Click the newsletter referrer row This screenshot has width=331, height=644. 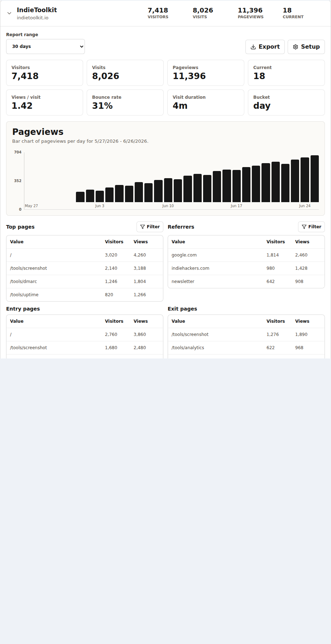pyautogui.click(x=246, y=282)
